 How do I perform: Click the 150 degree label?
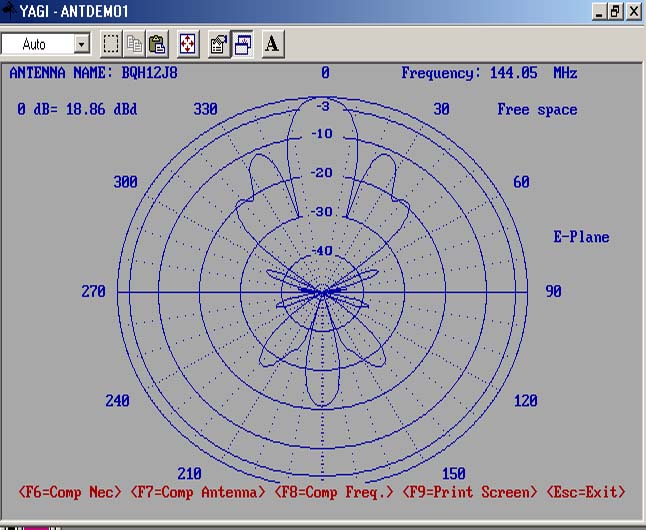tap(454, 474)
